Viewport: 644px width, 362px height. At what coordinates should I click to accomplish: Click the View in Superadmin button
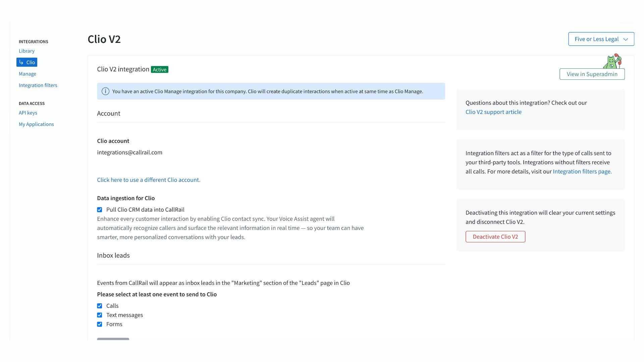tap(592, 74)
